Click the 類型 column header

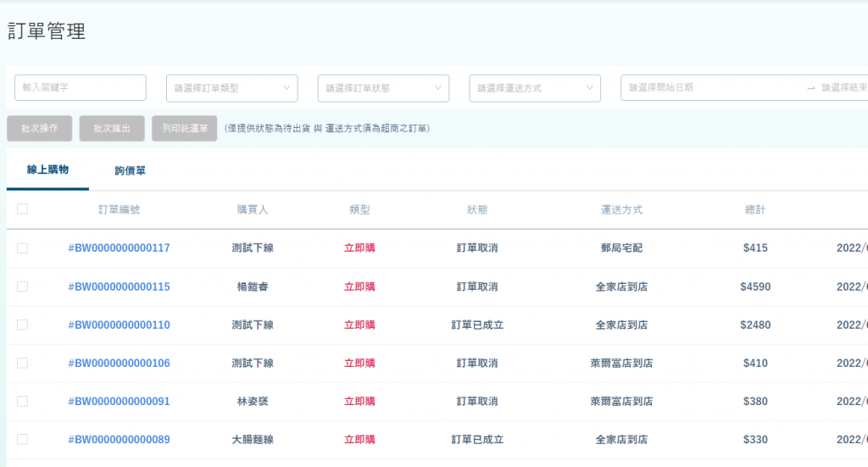(359, 209)
